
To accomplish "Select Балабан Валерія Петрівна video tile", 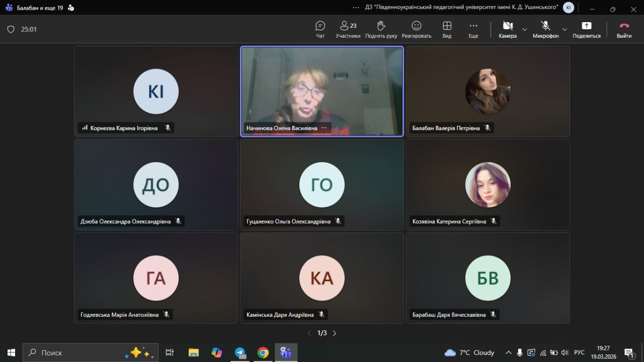I will (x=488, y=91).
